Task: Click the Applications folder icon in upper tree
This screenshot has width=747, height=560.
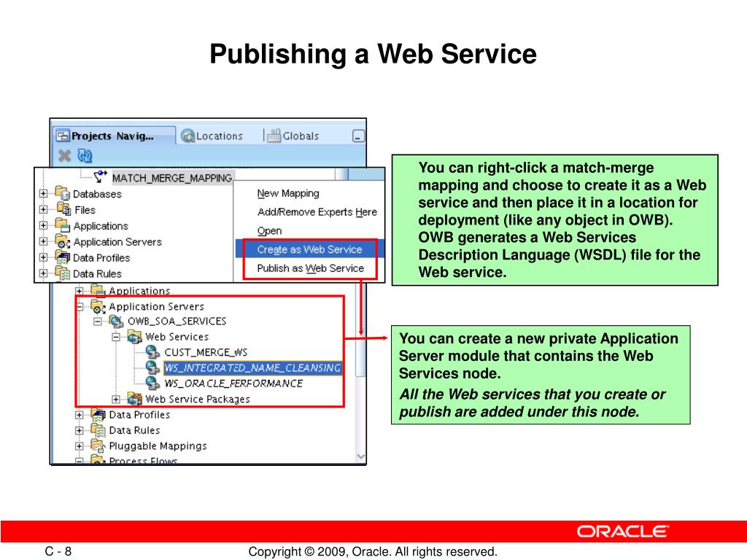Action: click(63, 225)
